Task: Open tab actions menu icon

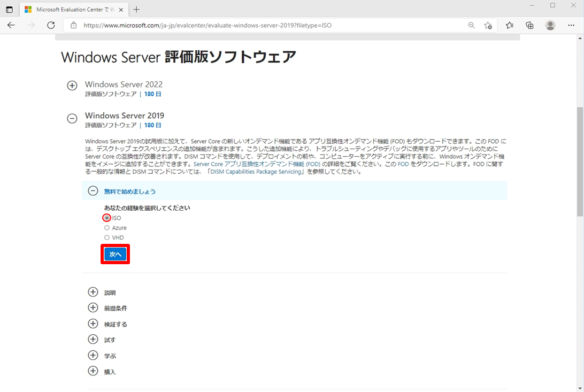Action: pyautogui.click(x=9, y=10)
